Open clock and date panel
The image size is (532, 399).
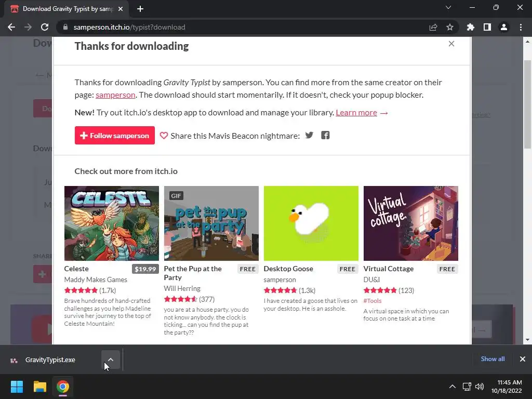point(507,387)
